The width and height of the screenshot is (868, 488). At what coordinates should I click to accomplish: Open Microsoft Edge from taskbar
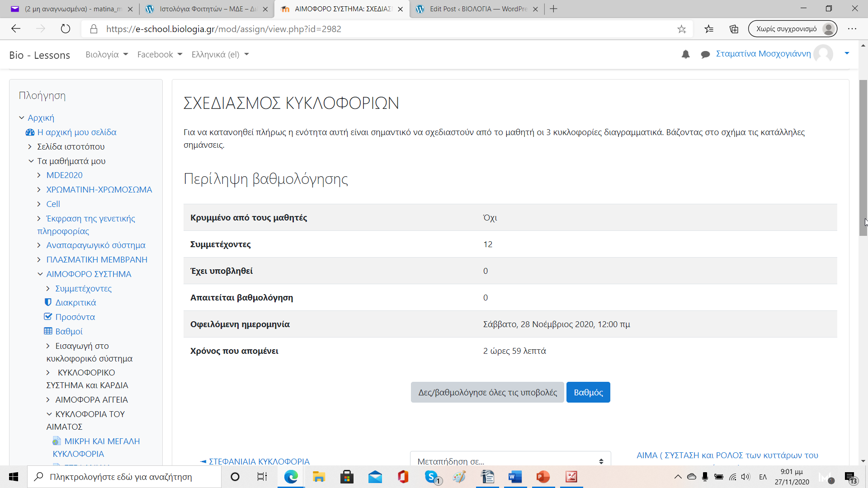tap(291, 477)
